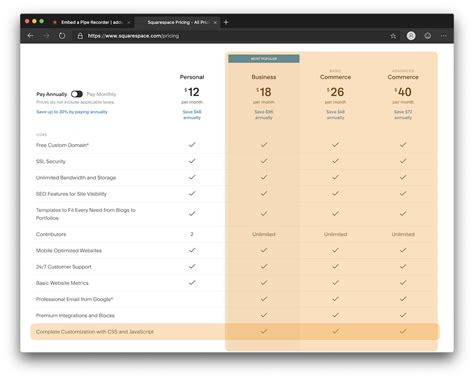Click 'Basic Website Metrics' feature label
This screenshot has width=474, height=379.
click(x=62, y=283)
